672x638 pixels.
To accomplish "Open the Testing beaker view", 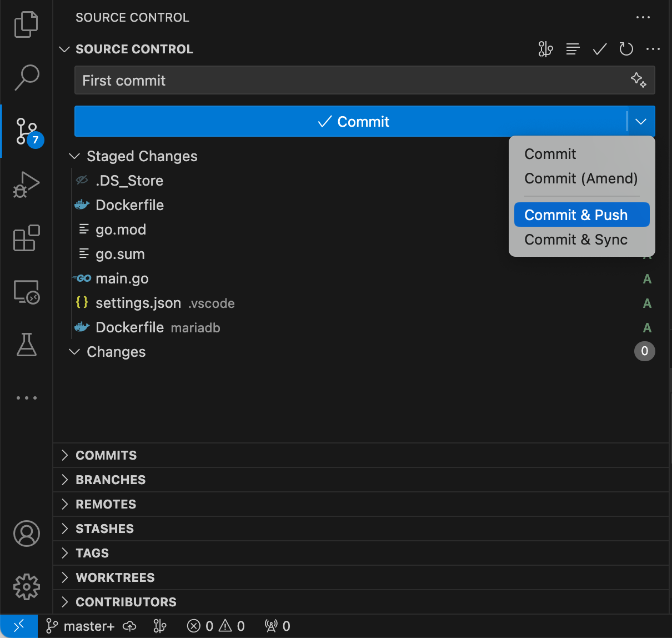I will click(26, 345).
